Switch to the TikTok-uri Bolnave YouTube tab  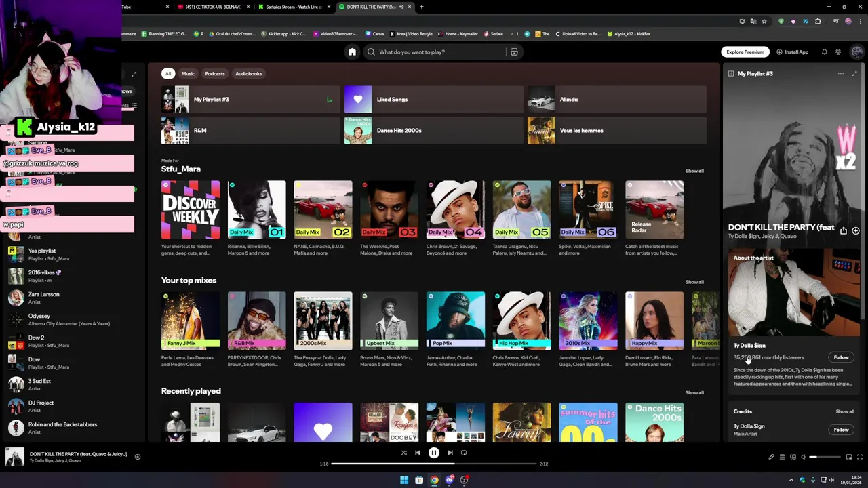point(212,7)
